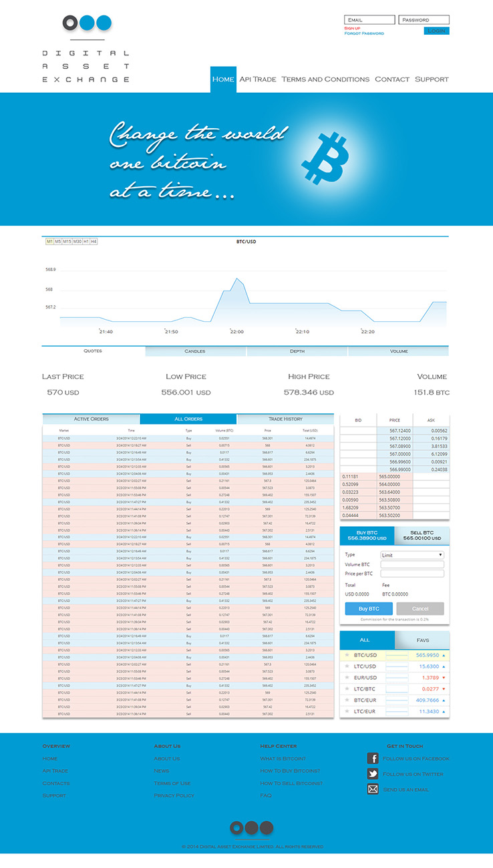Click Follow us on Facebook link
This screenshot has height=868, width=493.
(416, 758)
